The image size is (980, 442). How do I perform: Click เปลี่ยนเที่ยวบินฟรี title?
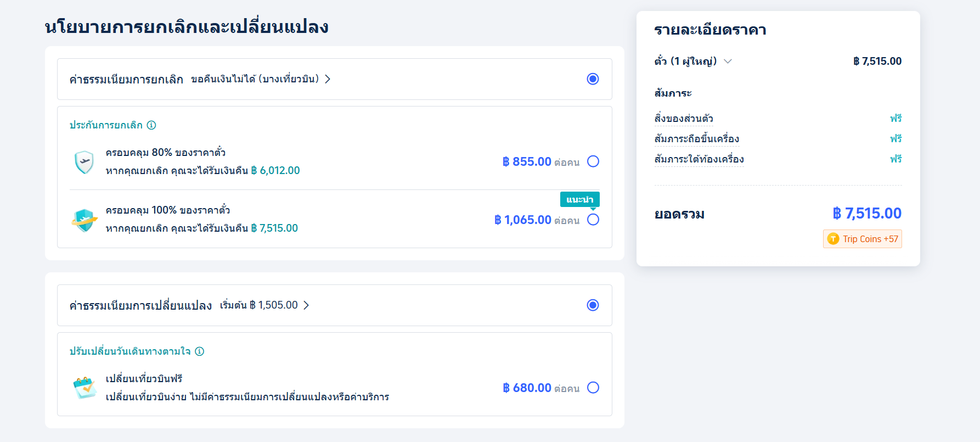(x=144, y=378)
